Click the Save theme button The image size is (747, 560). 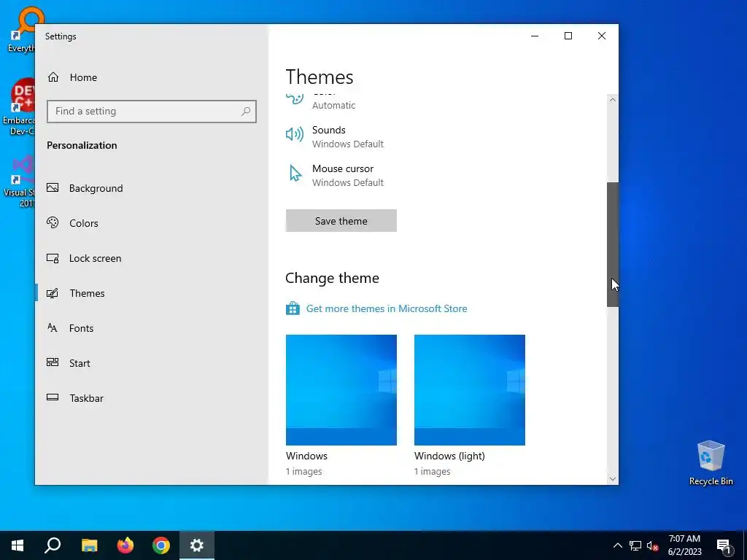pyautogui.click(x=341, y=220)
